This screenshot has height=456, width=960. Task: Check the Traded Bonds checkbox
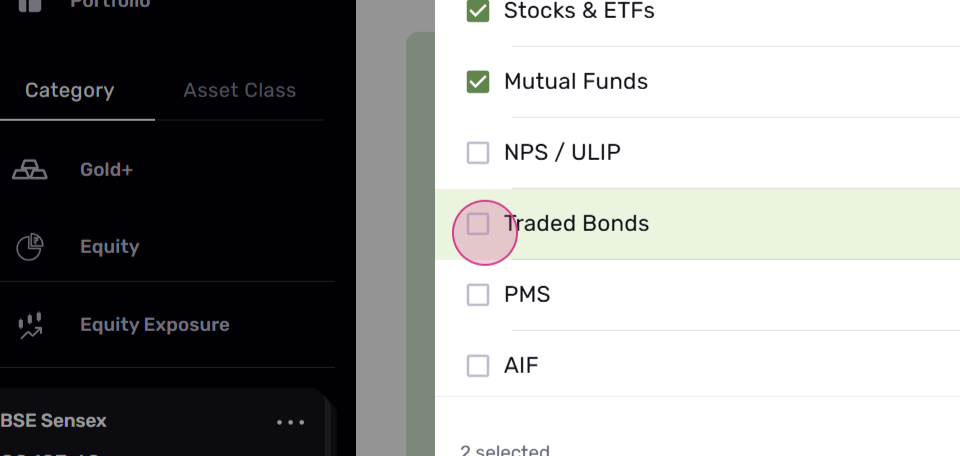tap(478, 223)
